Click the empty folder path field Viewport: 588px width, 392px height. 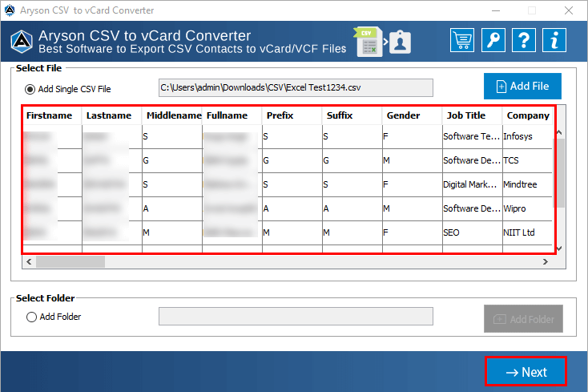(x=296, y=317)
